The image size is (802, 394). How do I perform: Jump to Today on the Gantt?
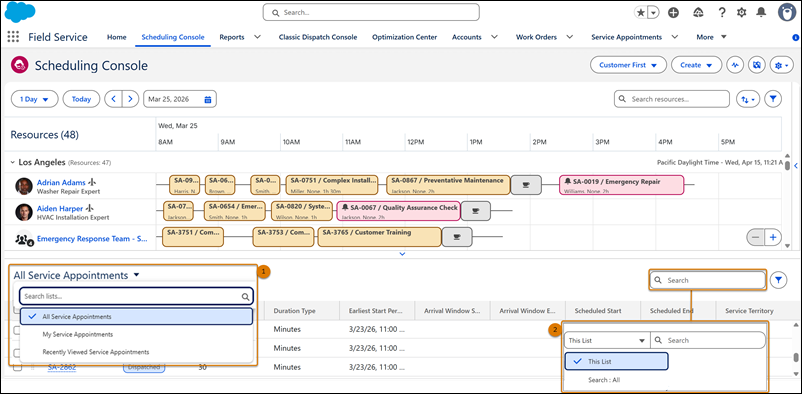click(81, 99)
